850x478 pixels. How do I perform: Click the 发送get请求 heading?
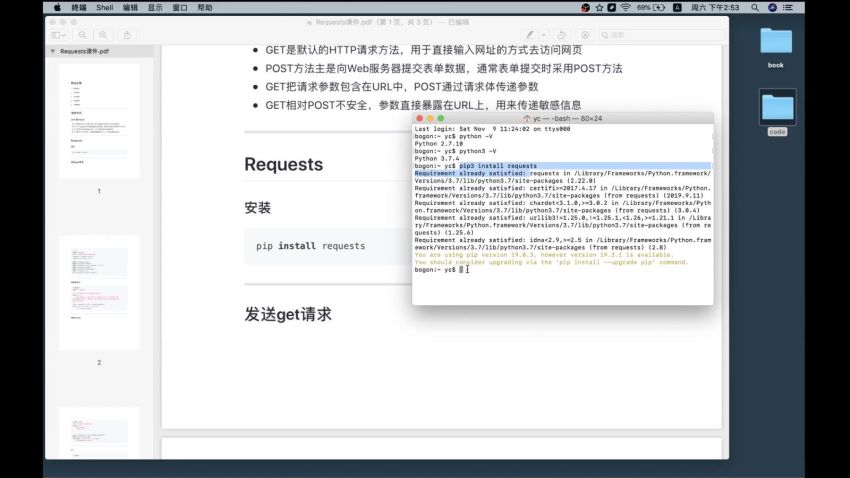click(x=288, y=314)
